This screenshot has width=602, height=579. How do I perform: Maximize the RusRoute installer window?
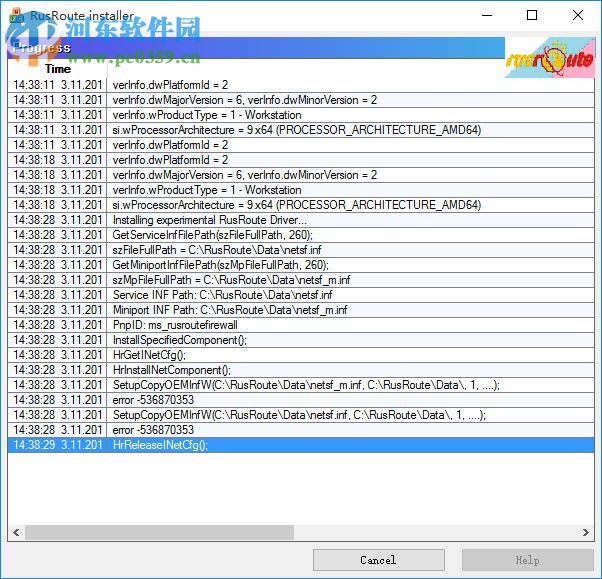tap(532, 15)
